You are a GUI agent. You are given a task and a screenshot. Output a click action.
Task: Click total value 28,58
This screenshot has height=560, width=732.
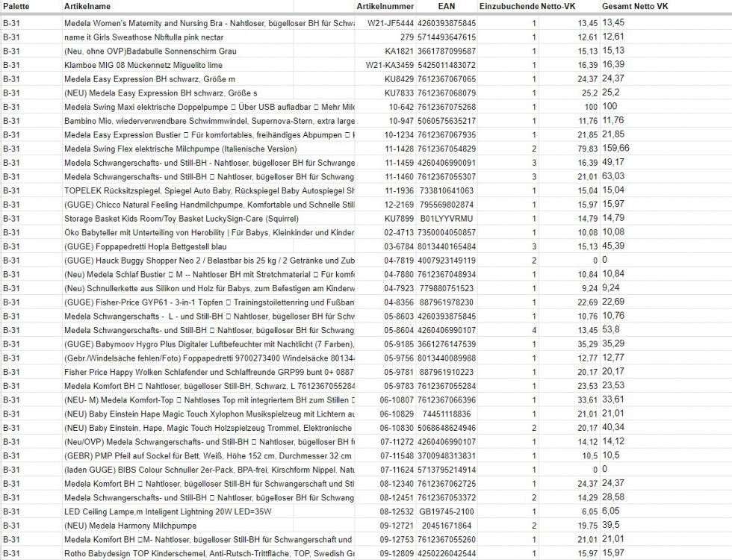pos(613,497)
